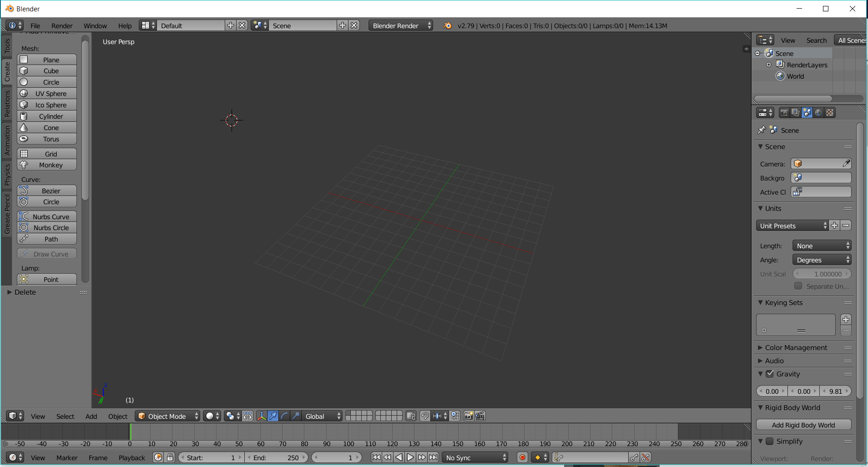868x467 pixels.
Task: Open the Render Layers properties tab icon
Action: pos(796,113)
